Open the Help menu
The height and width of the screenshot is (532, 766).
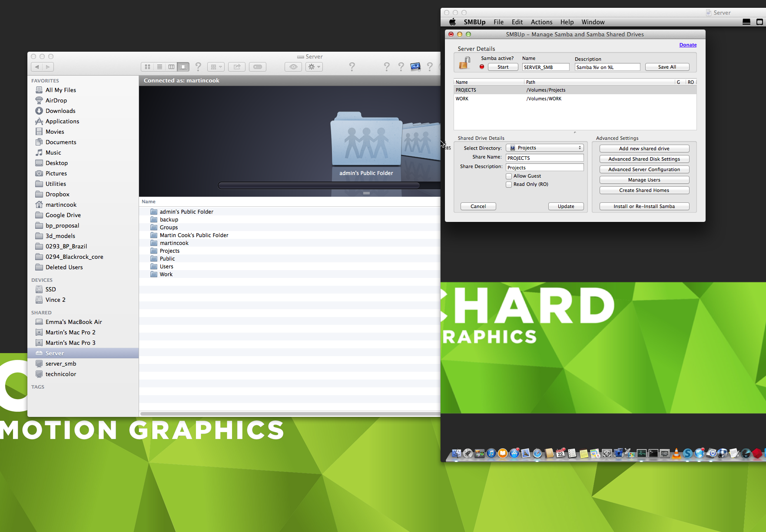coord(567,22)
